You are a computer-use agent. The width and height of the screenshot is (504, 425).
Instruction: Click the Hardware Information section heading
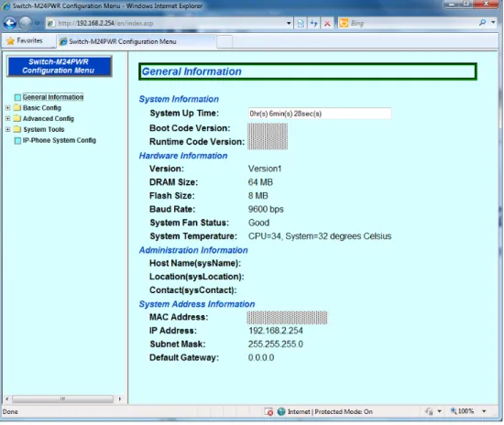pos(183,156)
